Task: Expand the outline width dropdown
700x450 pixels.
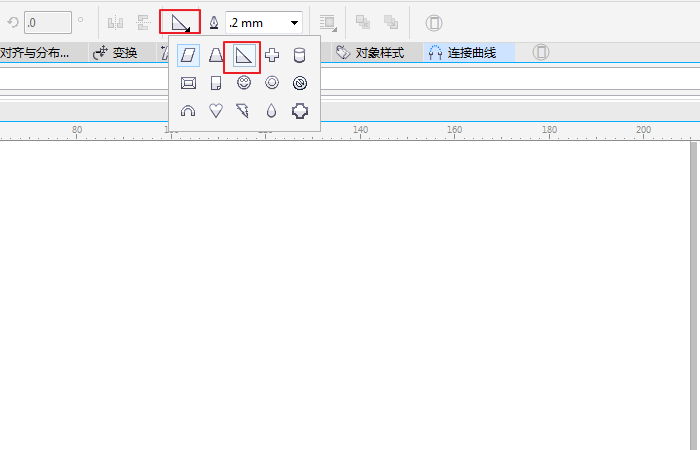Action: pos(295,22)
